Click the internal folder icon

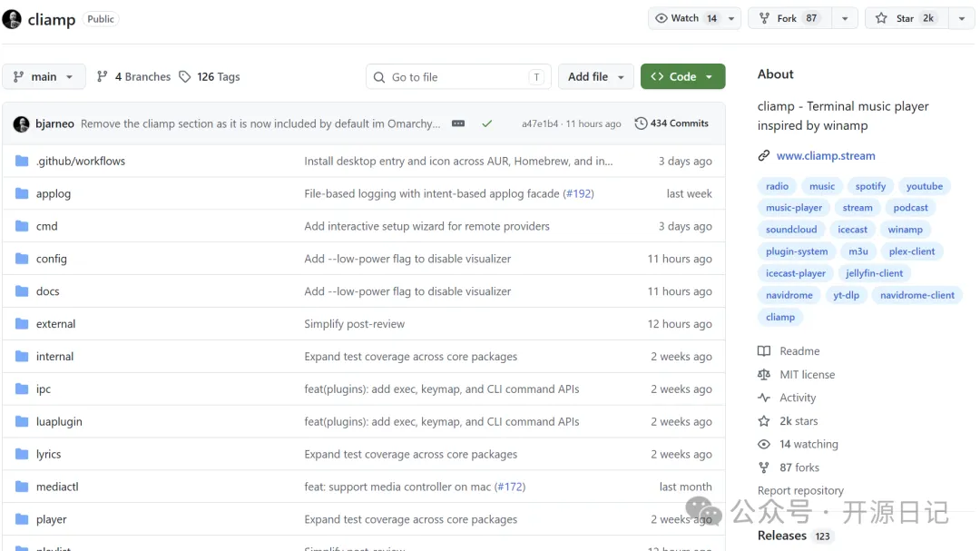point(22,356)
